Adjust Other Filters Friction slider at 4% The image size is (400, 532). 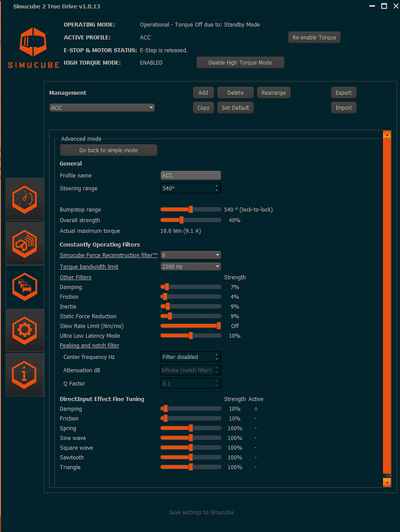tap(191, 297)
